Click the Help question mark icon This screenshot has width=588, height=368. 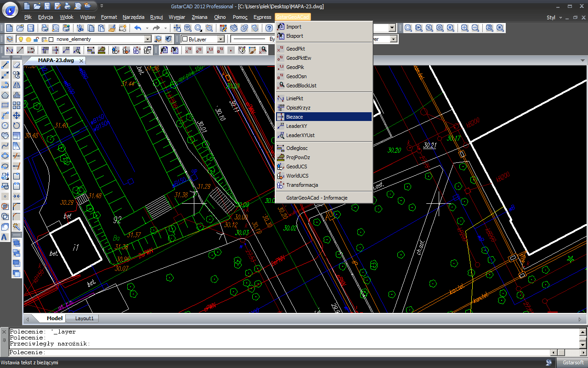point(269,28)
